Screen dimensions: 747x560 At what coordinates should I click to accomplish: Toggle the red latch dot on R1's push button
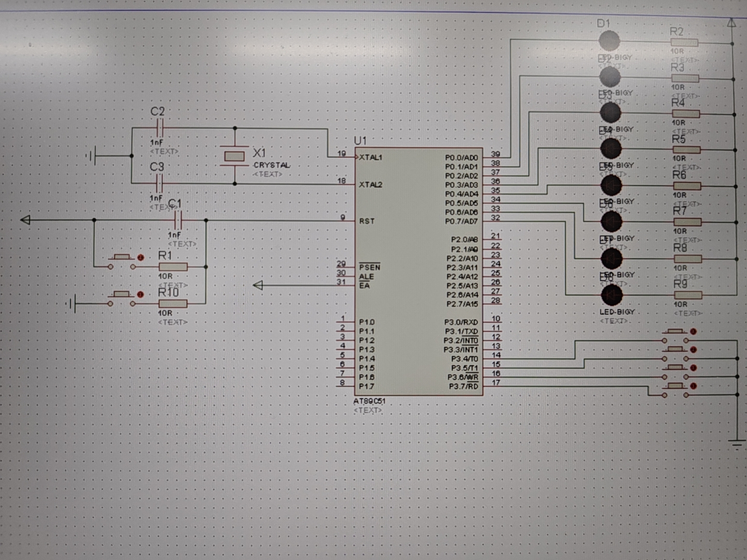[x=140, y=257]
